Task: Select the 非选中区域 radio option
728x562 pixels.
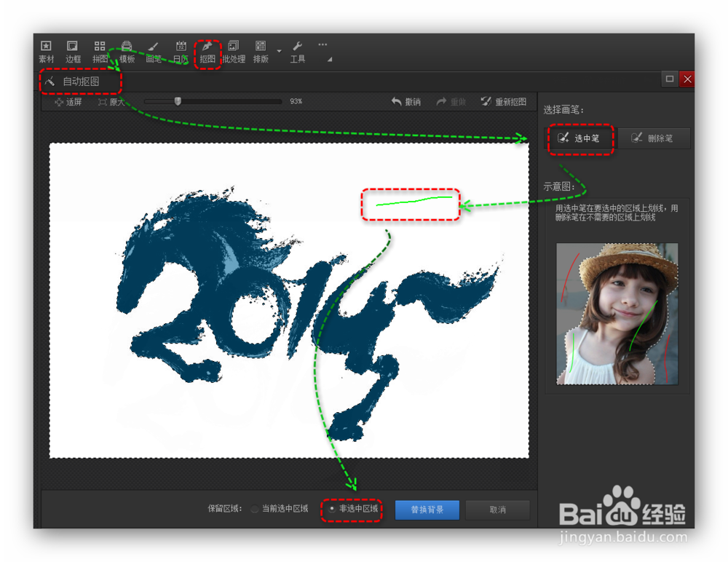Action: click(353, 509)
